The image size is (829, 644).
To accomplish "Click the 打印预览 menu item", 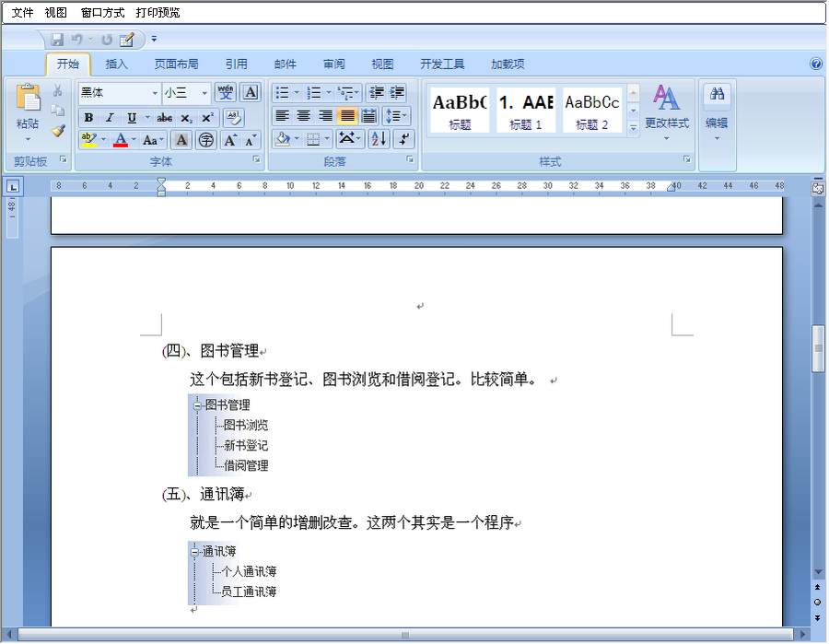I will click(158, 12).
